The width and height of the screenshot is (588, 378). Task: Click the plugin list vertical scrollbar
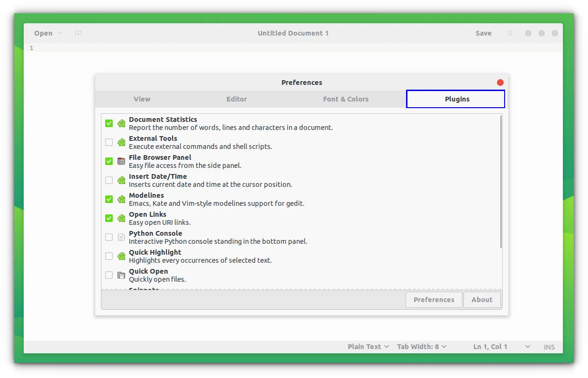500,181
